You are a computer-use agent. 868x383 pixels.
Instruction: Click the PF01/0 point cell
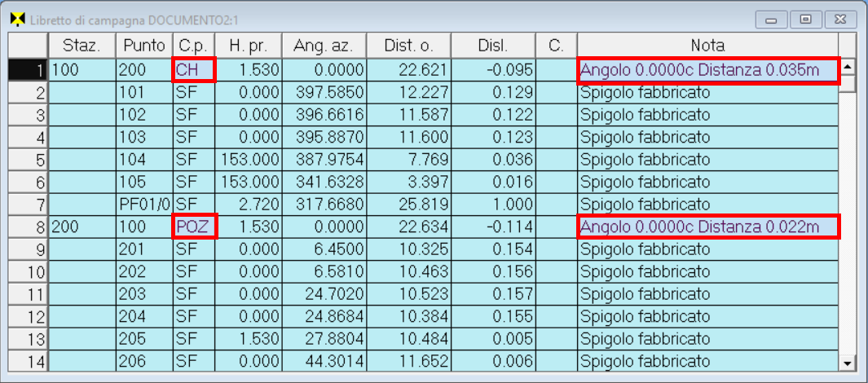point(143,204)
